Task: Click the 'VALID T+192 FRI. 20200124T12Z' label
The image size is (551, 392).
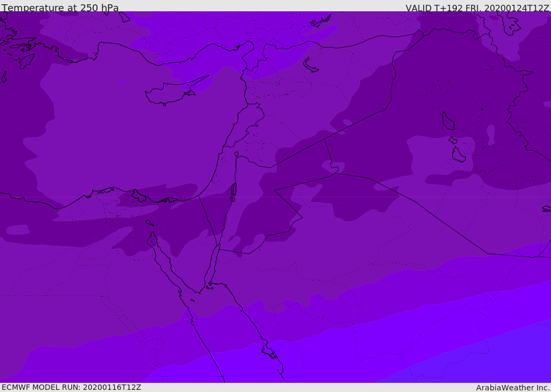Action: pos(477,8)
